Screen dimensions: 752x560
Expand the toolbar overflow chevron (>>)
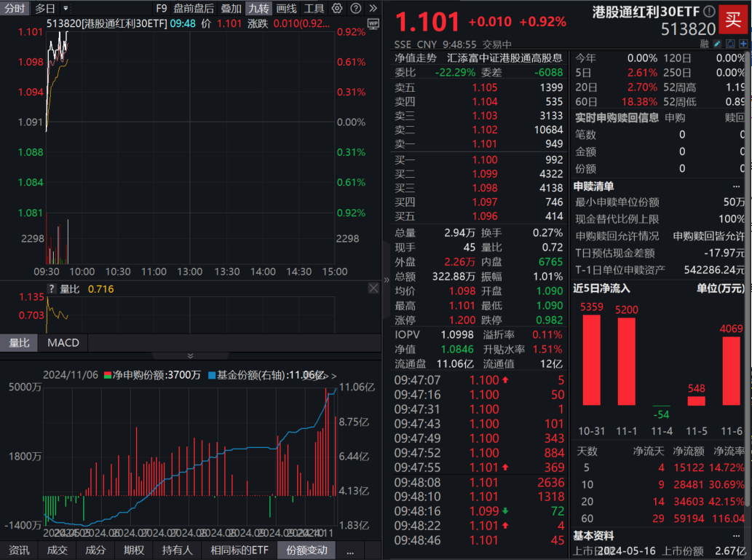373,8
